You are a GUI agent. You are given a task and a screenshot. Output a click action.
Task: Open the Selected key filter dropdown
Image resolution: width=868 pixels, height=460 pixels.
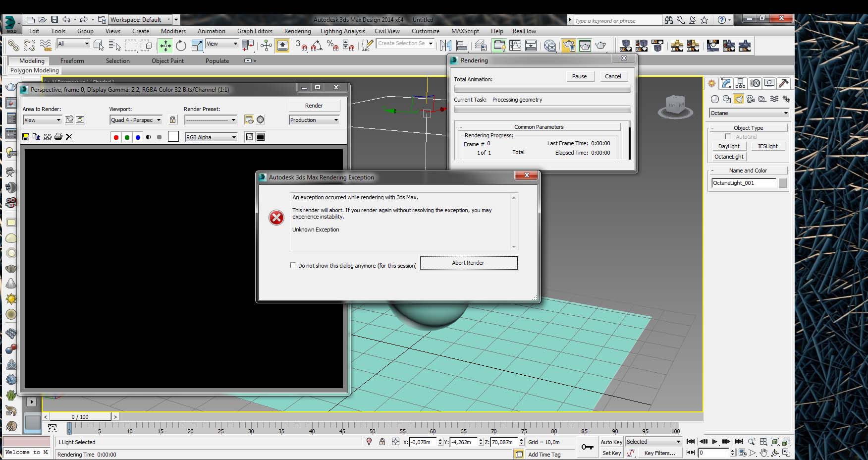[653, 442]
